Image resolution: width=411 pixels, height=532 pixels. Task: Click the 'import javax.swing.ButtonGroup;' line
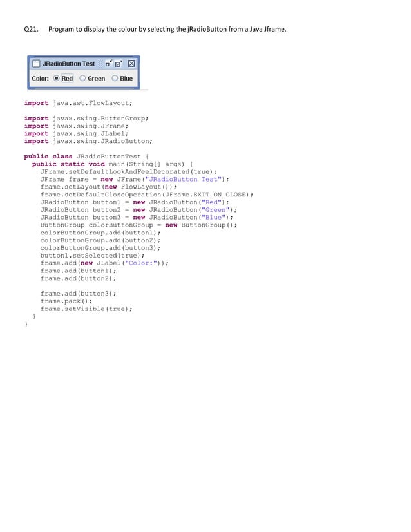(86, 119)
